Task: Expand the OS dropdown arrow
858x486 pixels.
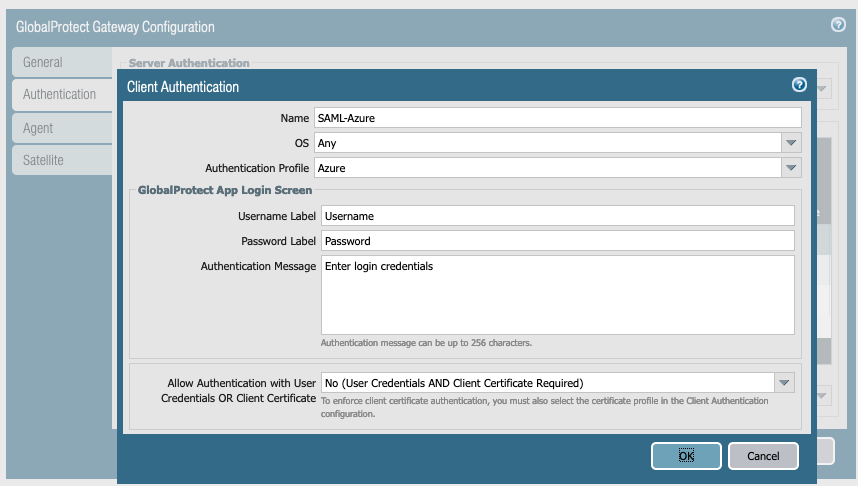Action: [x=791, y=143]
